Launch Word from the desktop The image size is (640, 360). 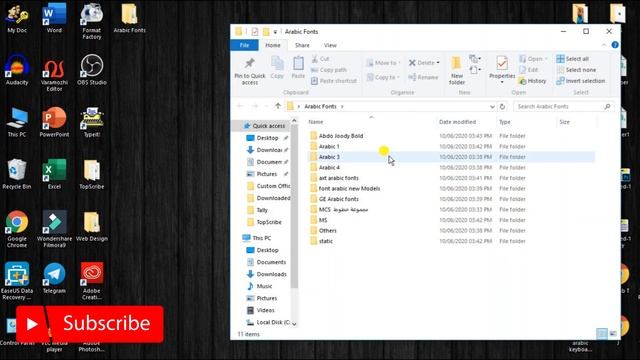coord(54,19)
